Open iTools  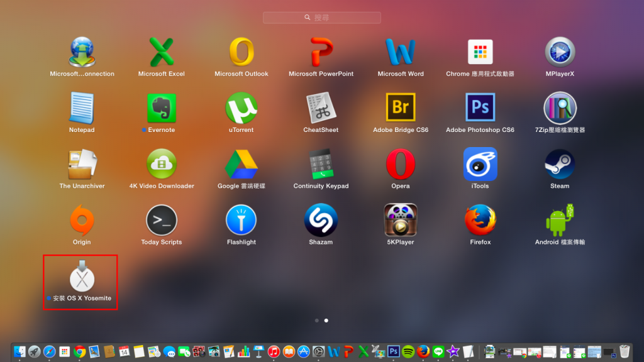[480, 165]
